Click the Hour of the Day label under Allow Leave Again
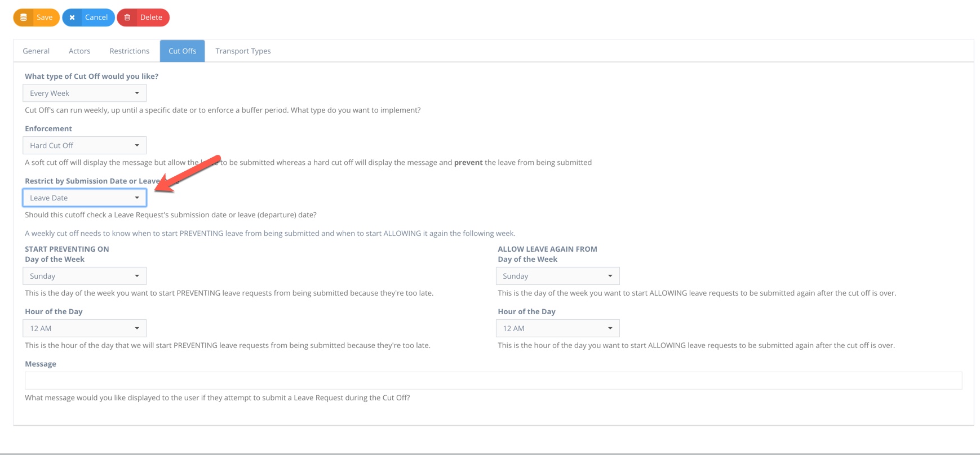This screenshot has width=980, height=455. click(527, 311)
